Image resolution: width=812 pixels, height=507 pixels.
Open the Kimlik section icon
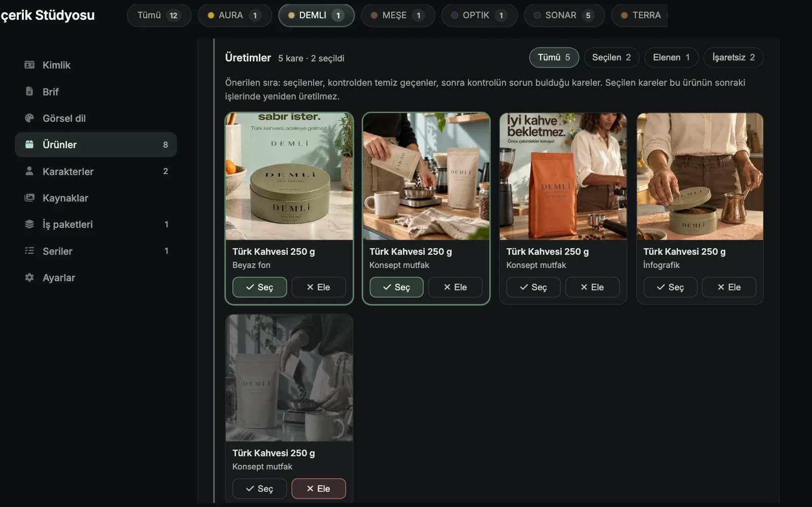(29, 65)
